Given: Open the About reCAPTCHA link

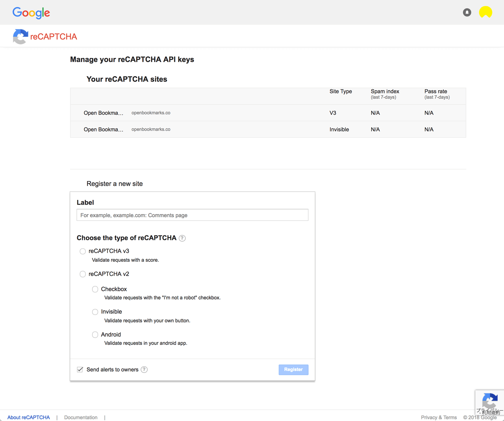Looking at the screenshot, I should pos(29,417).
